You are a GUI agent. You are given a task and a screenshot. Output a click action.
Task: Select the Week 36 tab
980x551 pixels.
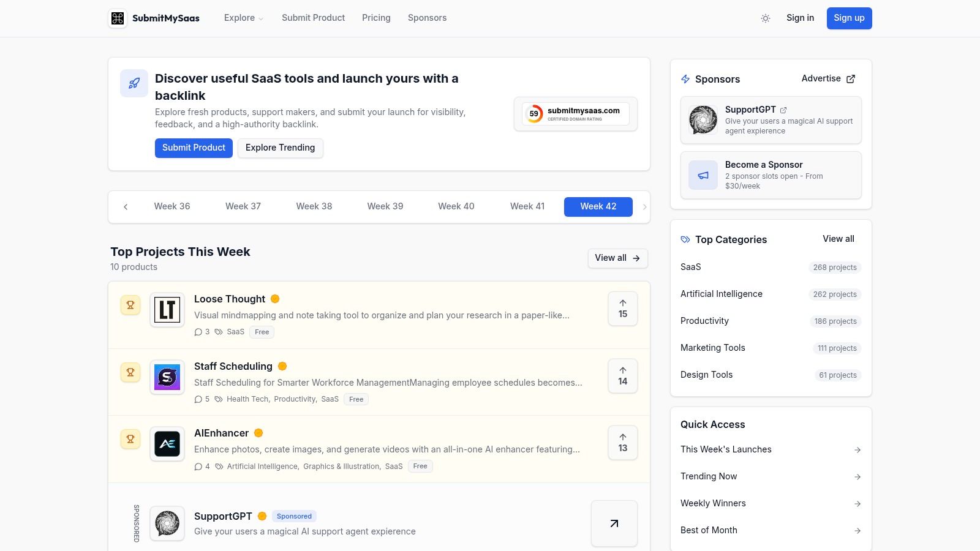172,206
